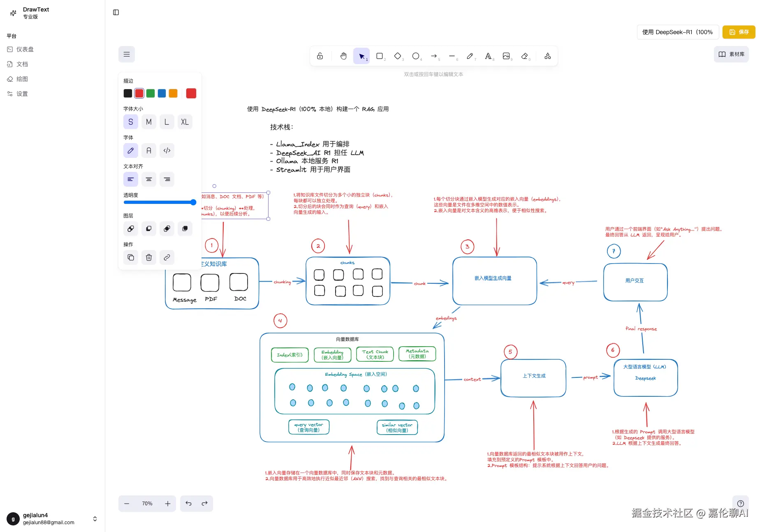Image resolution: width=762 pixels, height=532 pixels.
Task: Select the Hand pan tool
Action: [343, 56]
